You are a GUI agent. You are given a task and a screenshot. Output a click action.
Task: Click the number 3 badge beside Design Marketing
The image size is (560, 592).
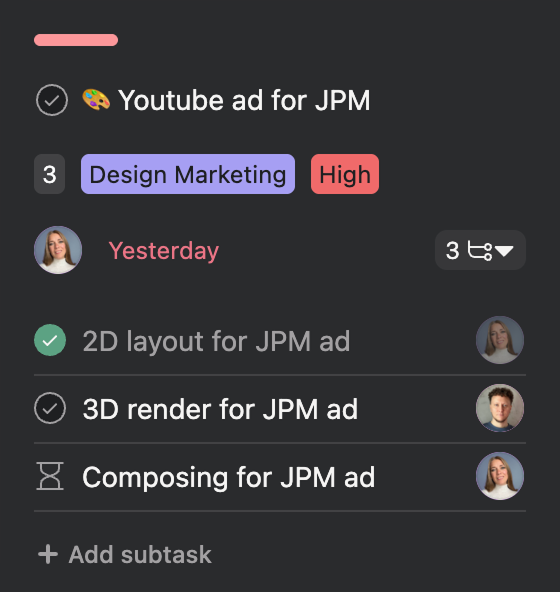(x=49, y=174)
